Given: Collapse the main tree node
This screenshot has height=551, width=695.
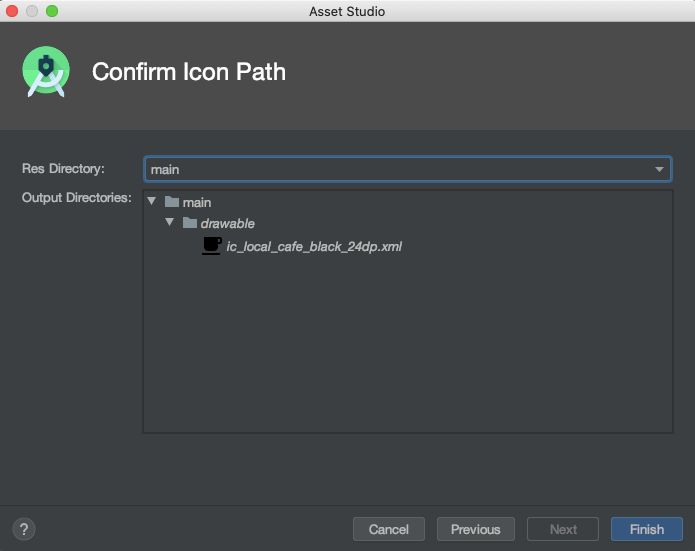Looking at the screenshot, I should [152, 201].
